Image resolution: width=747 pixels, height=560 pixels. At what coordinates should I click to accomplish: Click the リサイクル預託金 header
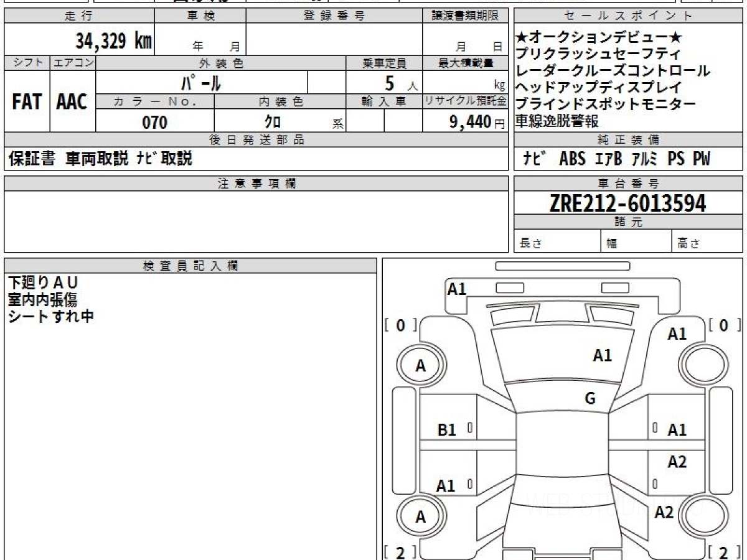point(465,101)
